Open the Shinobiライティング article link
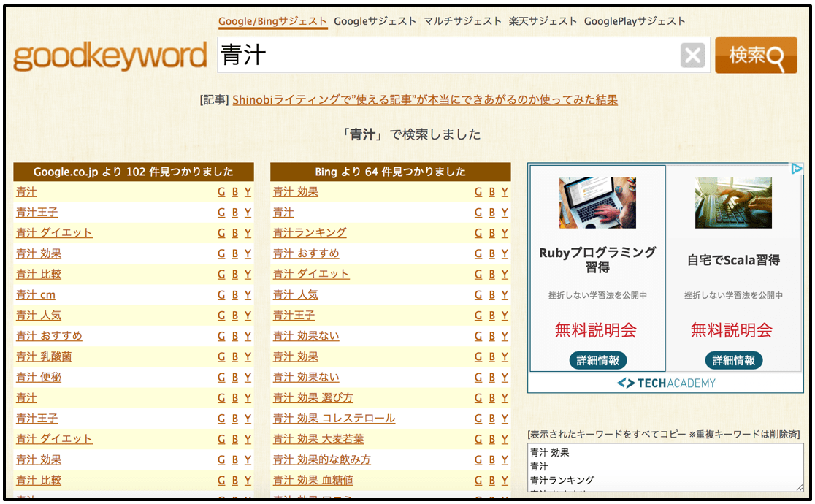 (x=424, y=100)
